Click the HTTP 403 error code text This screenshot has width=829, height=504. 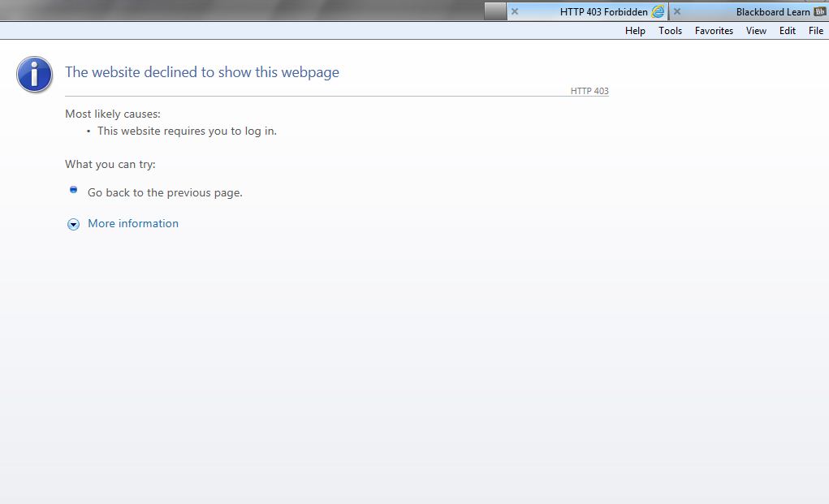pyautogui.click(x=589, y=91)
